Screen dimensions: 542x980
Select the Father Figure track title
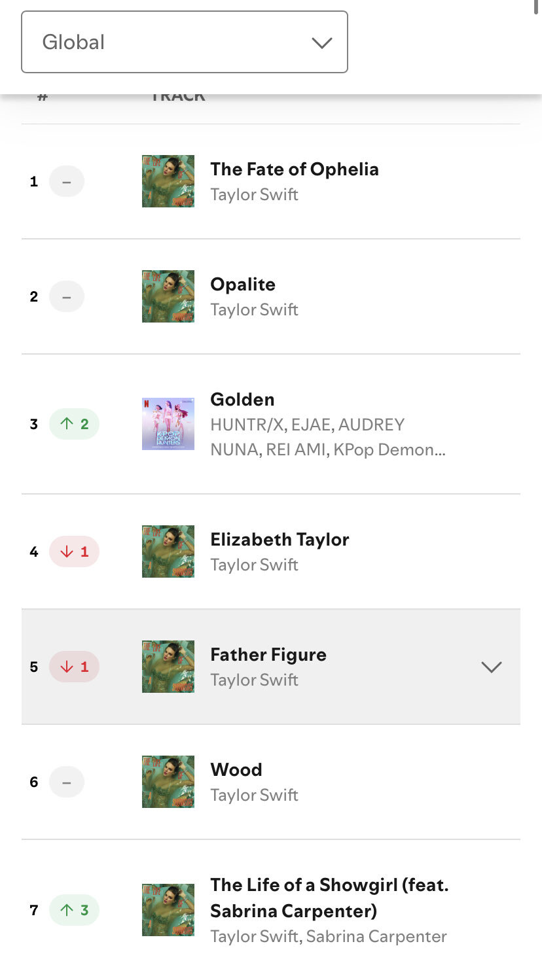[x=268, y=655]
